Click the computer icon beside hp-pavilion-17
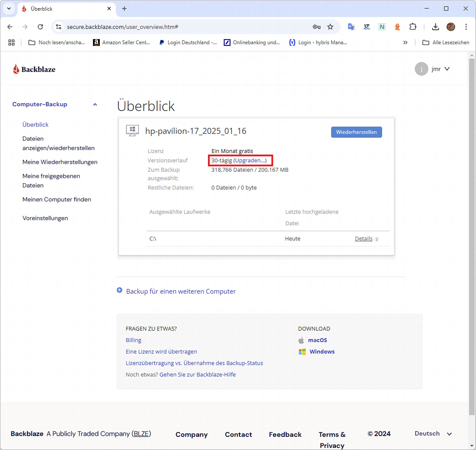Image resolution: width=476 pixels, height=450 pixels. [x=132, y=131]
